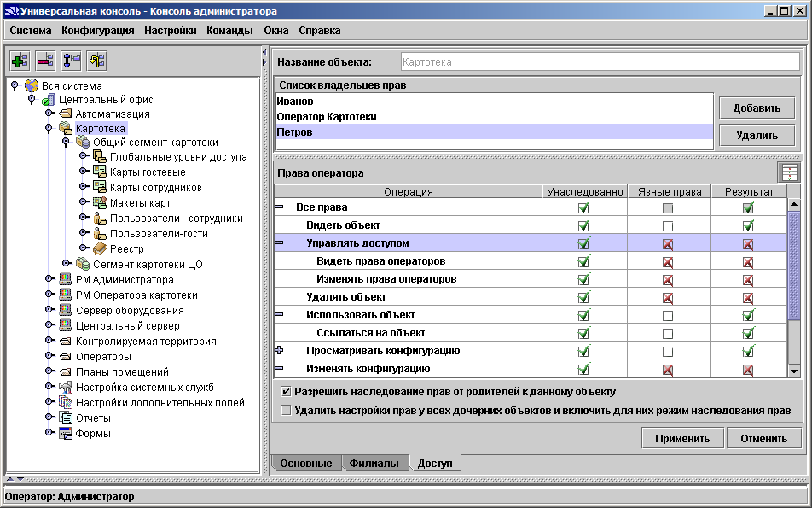The image size is (812, 508).
Task: Open the Система menu
Action: 31,31
